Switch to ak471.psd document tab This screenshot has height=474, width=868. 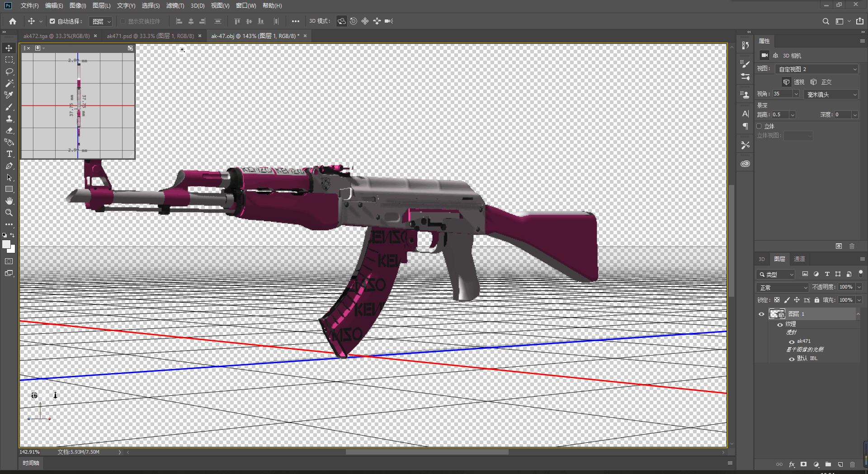(x=150, y=36)
